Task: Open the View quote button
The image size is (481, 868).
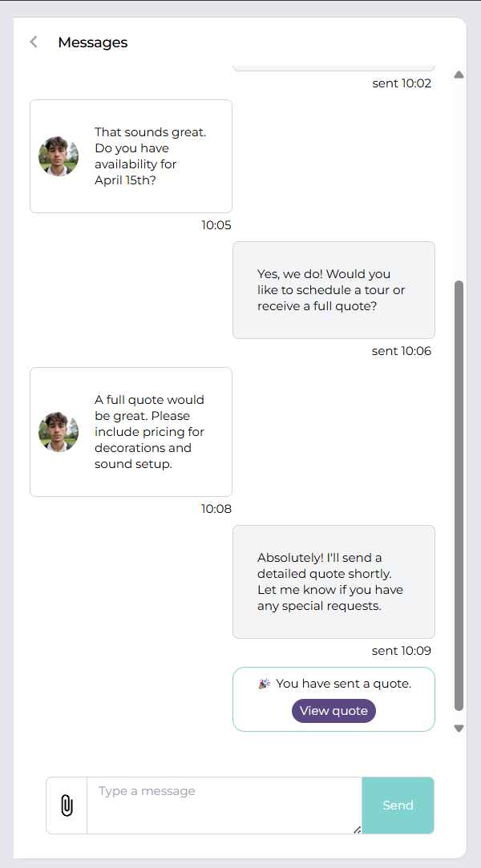Action: 333,711
